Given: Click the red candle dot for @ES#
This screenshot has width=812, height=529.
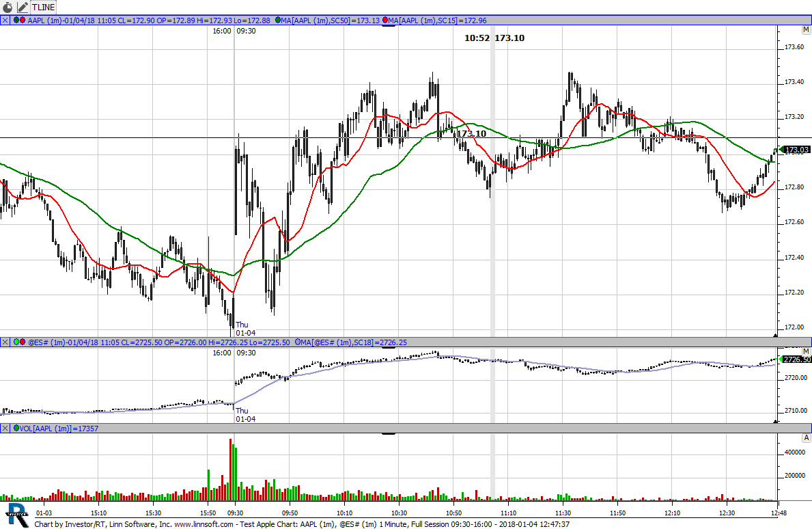Looking at the screenshot, I should 23,342.
